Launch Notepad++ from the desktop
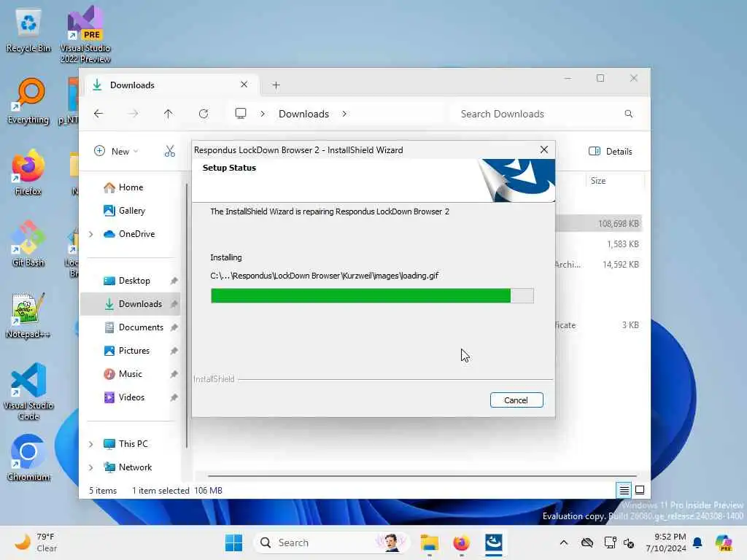 [x=28, y=316]
